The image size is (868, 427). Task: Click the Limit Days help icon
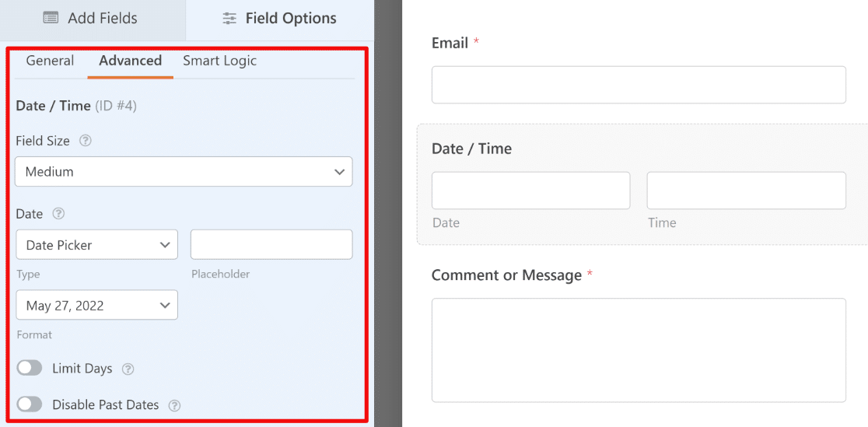(x=128, y=369)
